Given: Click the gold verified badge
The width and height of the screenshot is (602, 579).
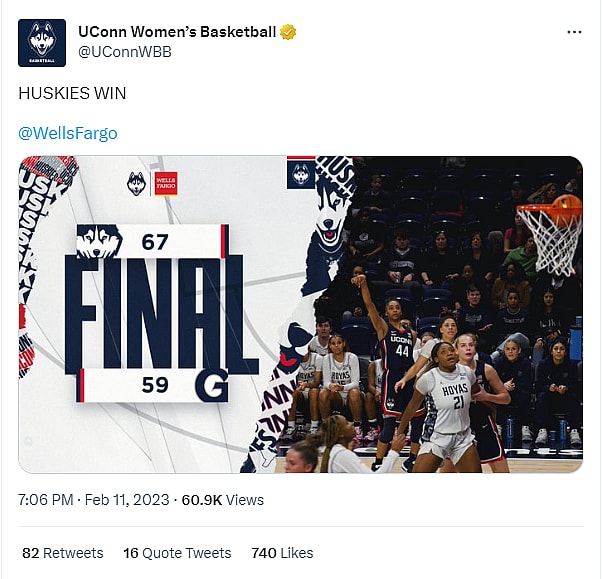Looking at the screenshot, I should (x=288, y=32).
